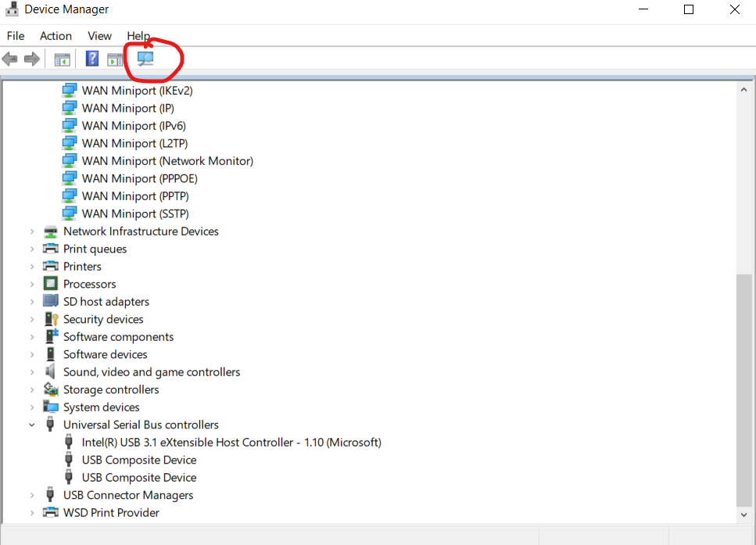Open the Help menu

tap(138, 36)
